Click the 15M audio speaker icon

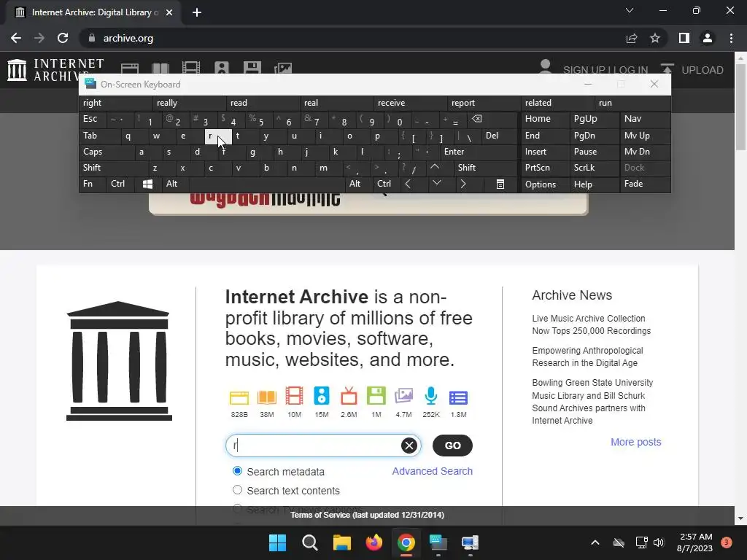pos(322,396)
